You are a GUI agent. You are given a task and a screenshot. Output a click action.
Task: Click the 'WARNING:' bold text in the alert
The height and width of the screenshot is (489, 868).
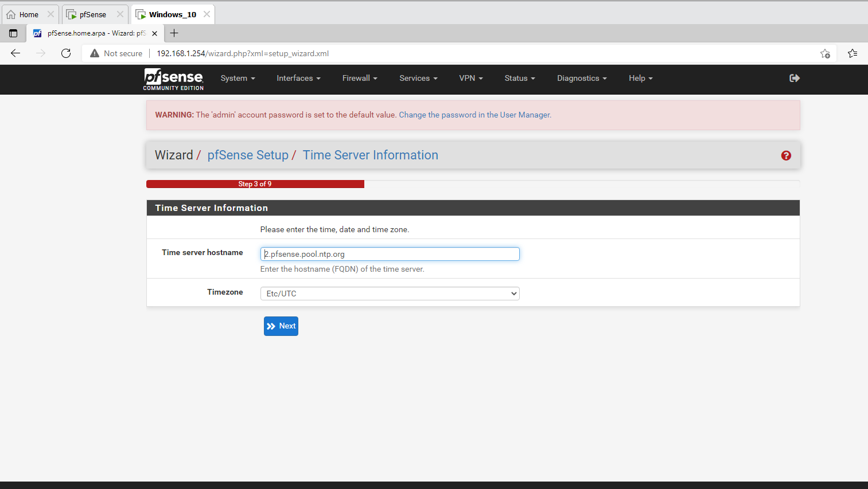coord(174,115)
